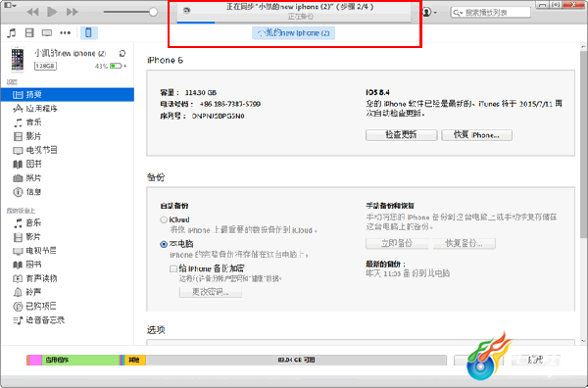Viewport: 588px width, 388px height.
Task: Click the 立即备份 button
Action: click(397, 243)
